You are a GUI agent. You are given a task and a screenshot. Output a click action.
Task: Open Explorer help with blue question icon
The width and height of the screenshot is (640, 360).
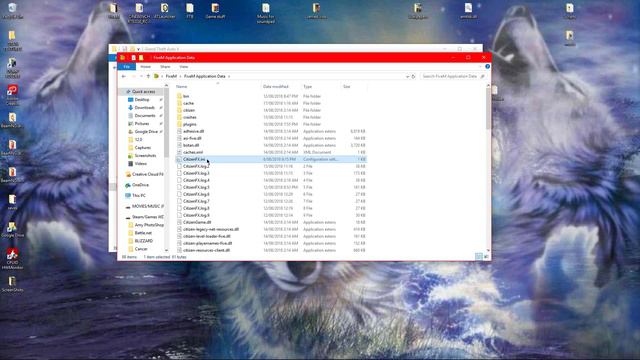point(487,67)
